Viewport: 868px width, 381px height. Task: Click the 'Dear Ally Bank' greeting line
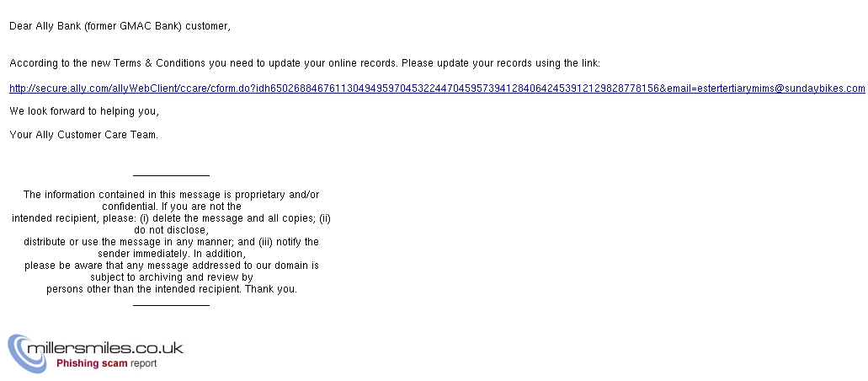click(x=120, y=26)
